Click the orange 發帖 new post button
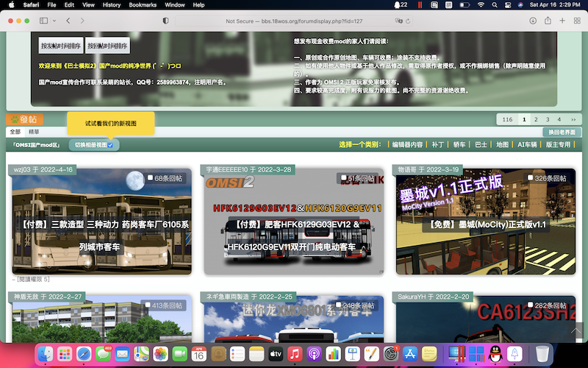This screenshot has height=368, width=588. coord(25,119)
